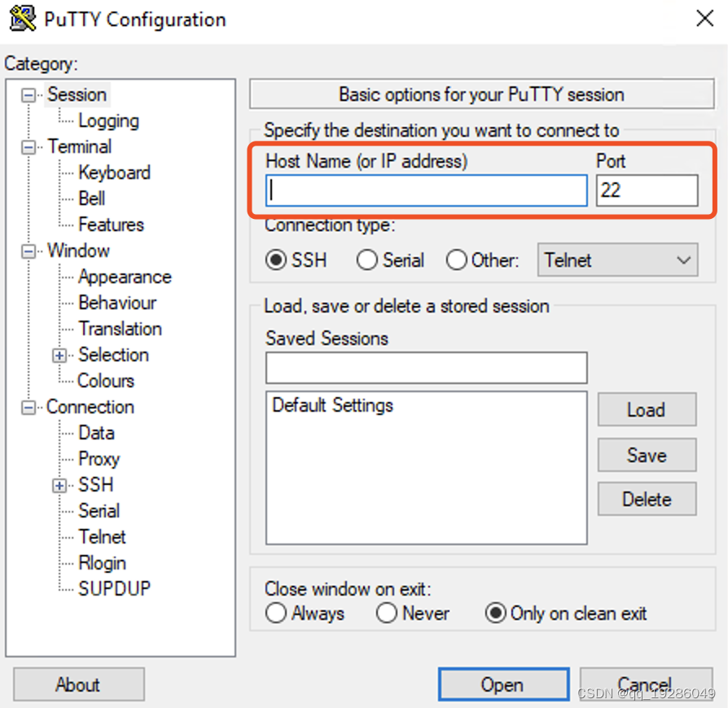Collapse the Connection category
This screenshot has width=728, height=708.
click(x=27, y=407)
